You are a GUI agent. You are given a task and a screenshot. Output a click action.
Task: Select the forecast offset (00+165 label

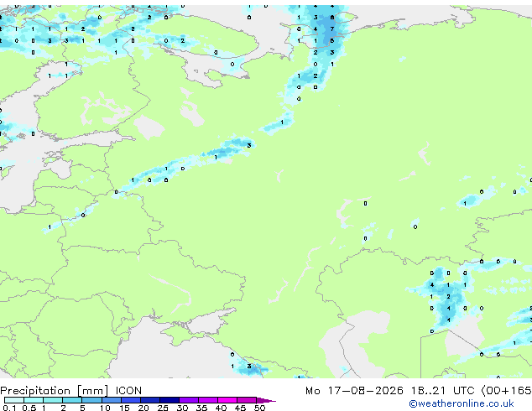click(x=506, y=391)
